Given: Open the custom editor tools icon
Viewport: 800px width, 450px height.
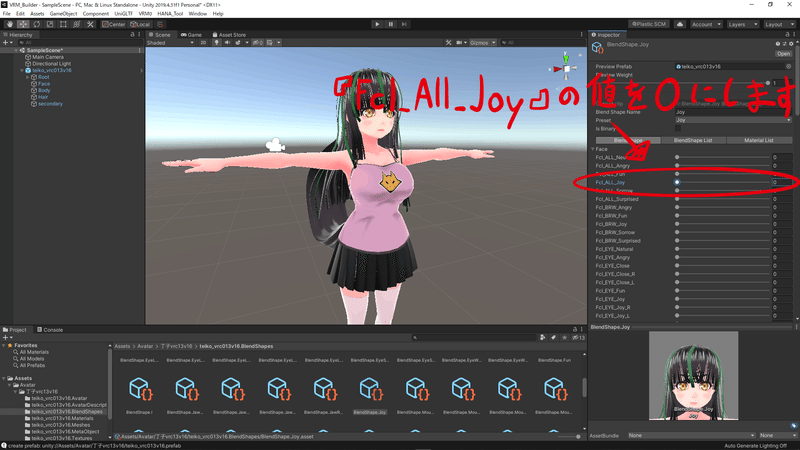Looking at the screenshot, I should tap(90, 24).
